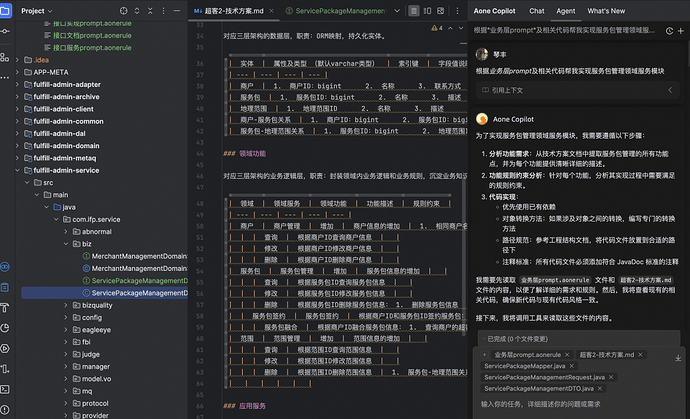The height and width of the screenshot is (419, 690).
Task: Click the download arrow icon beside context chips
Action: click(x=678, y=358)
